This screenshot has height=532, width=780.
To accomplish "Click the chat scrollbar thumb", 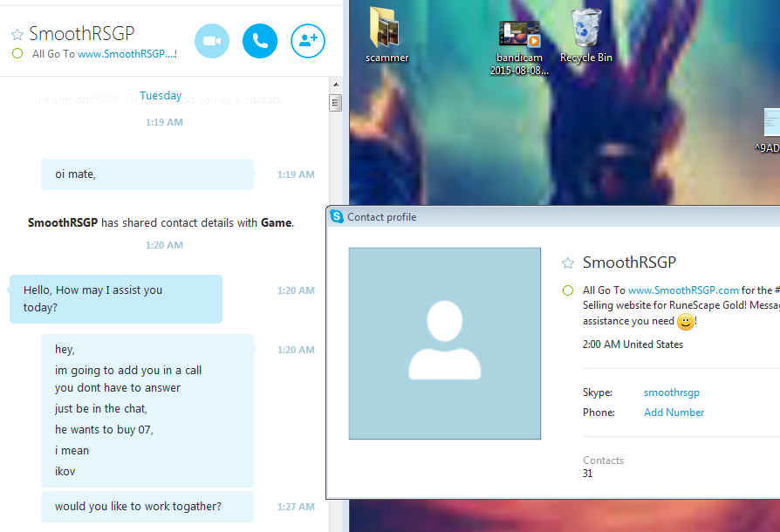I will coord(336,103).
